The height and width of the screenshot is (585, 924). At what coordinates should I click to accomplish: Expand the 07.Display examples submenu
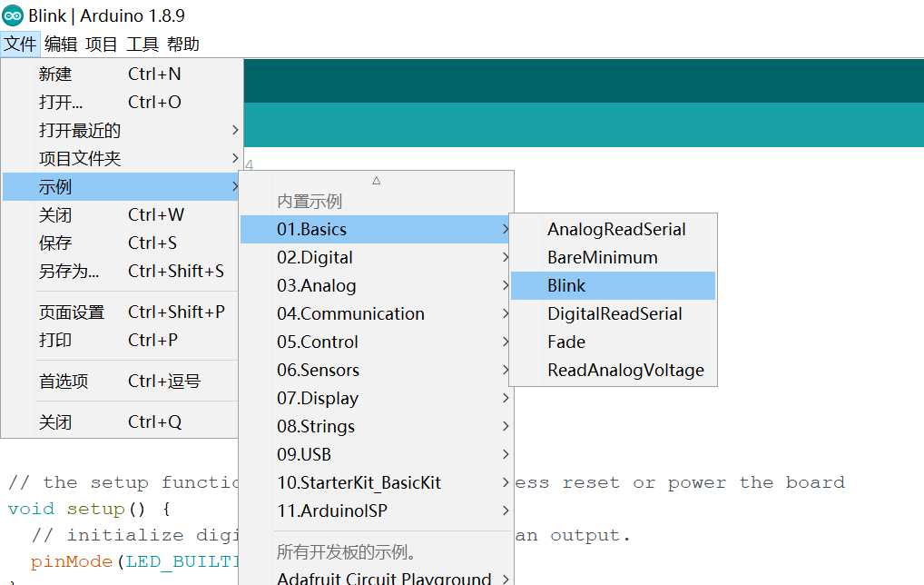coord(376,398)
